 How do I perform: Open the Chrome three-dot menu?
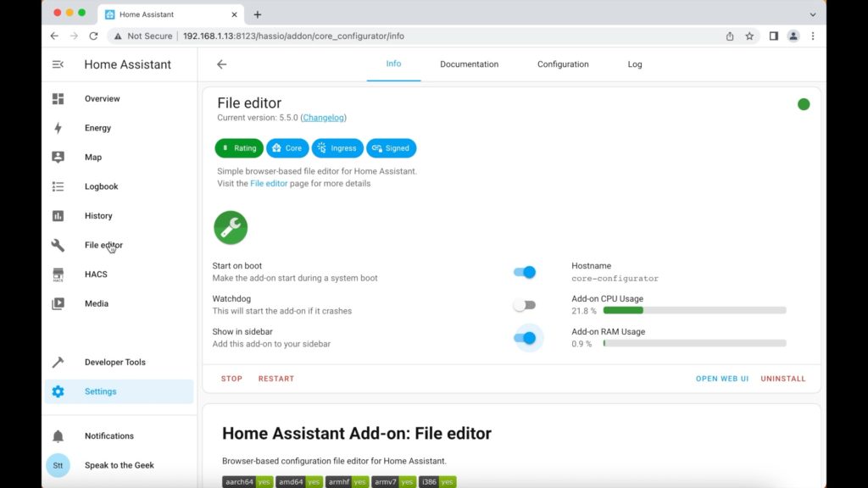click(x=813, y=36)
